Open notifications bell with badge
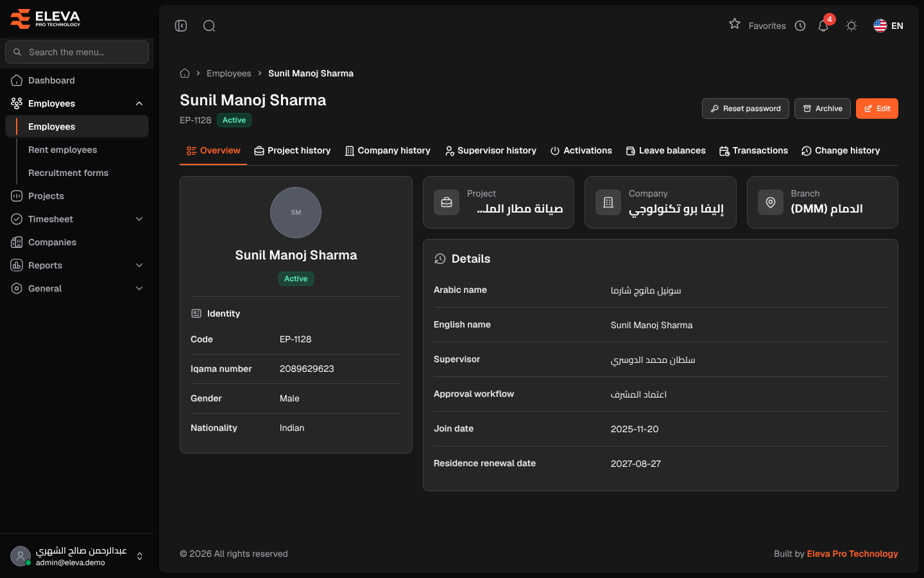Screen dimensions: 924x578 coord(824,25)
